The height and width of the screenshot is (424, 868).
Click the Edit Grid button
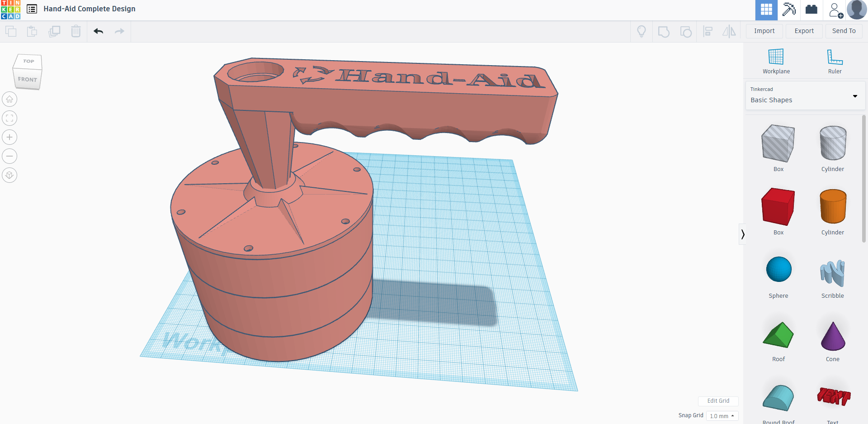click(x=718, y=401)
